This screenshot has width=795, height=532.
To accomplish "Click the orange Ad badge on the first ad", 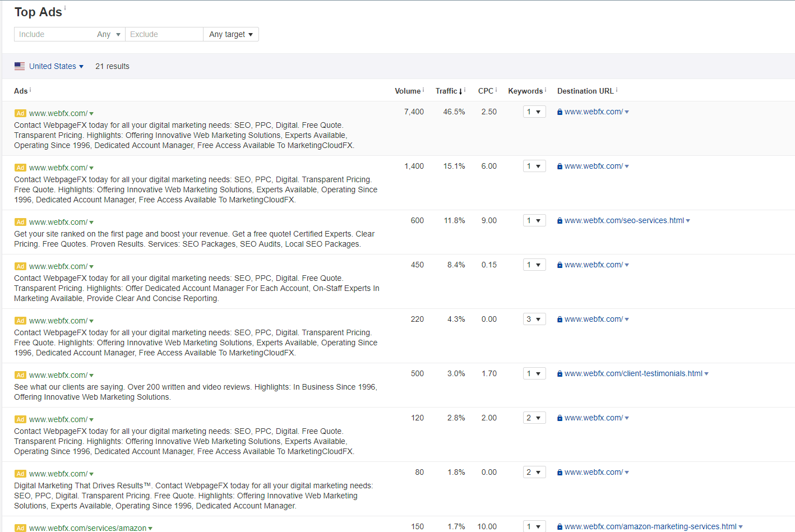I will [20, 113].
